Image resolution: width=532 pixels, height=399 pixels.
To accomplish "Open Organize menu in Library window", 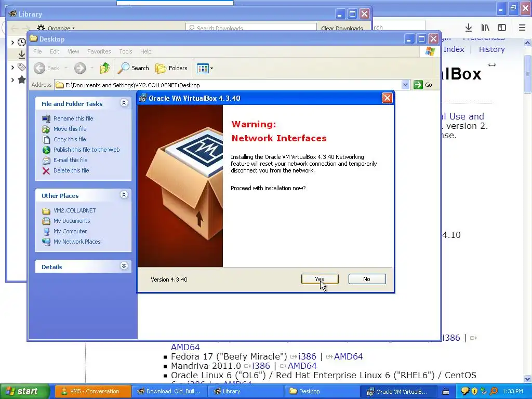I will (56, 28).
